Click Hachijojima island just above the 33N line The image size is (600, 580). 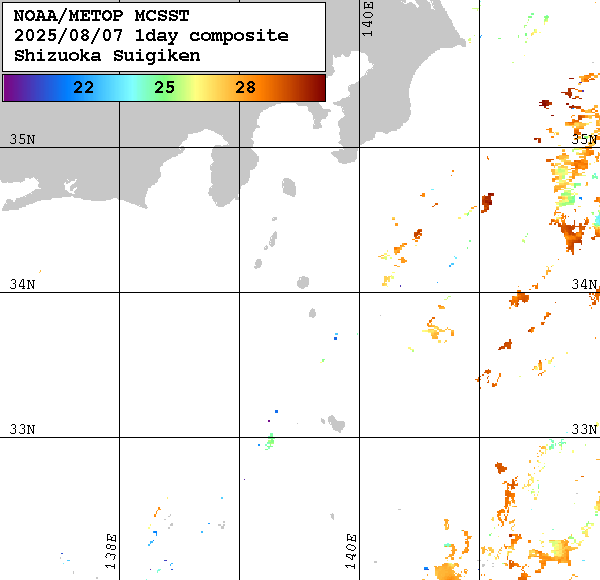tap(336, 423)
